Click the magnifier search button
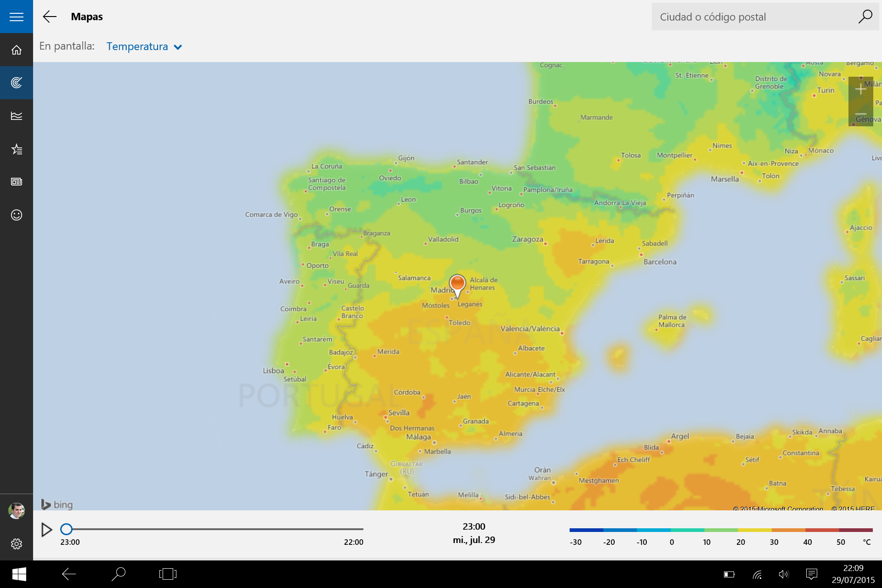882x588 pixels. coord(865,17)
